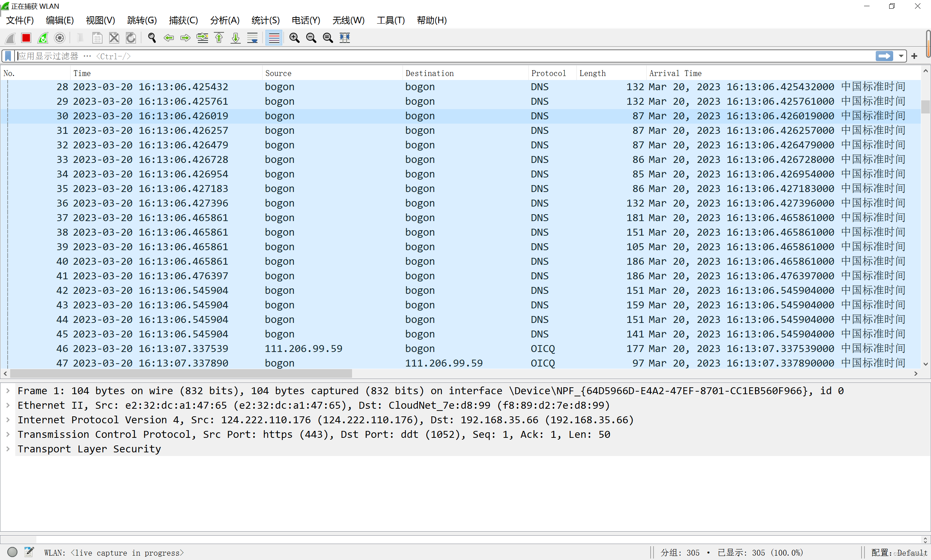Click the find packet magnifier icon
The image size is (931, 560).
[152, 38]
